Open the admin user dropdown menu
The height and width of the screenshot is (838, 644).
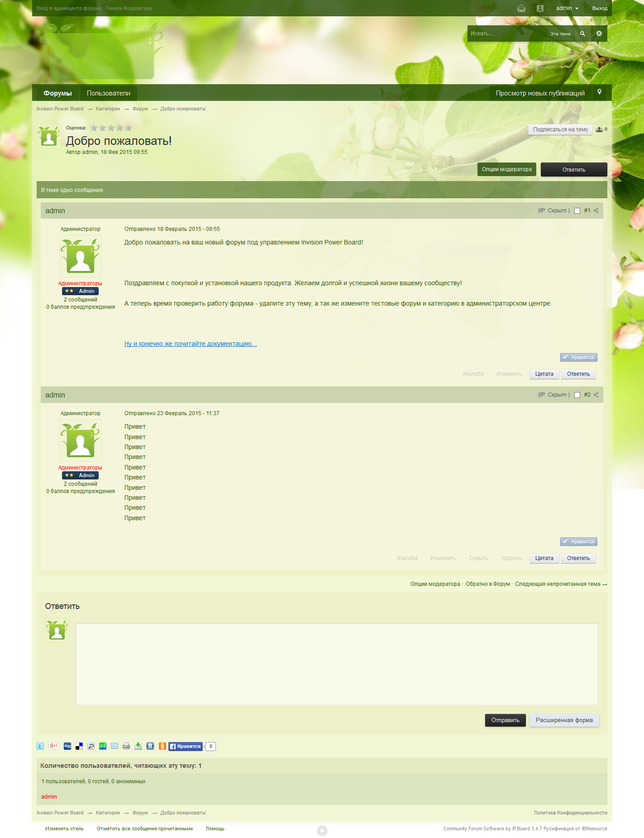pos(567,8)
